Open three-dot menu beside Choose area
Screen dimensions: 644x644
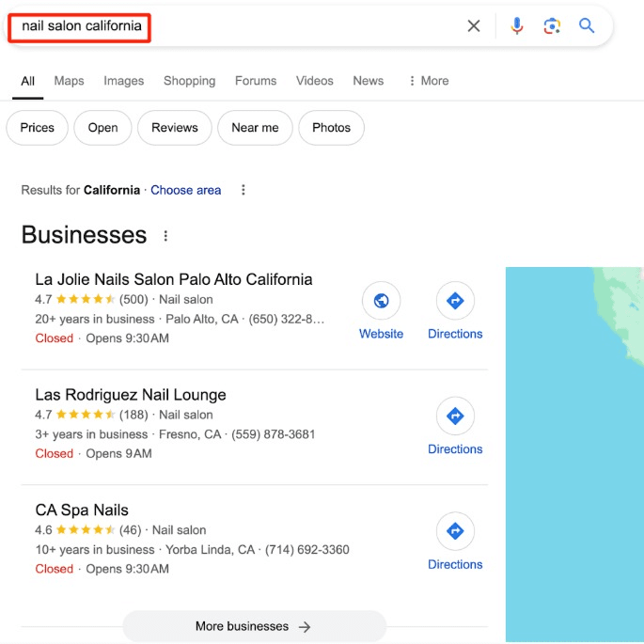pyautogui.click(x=243, y=190)
